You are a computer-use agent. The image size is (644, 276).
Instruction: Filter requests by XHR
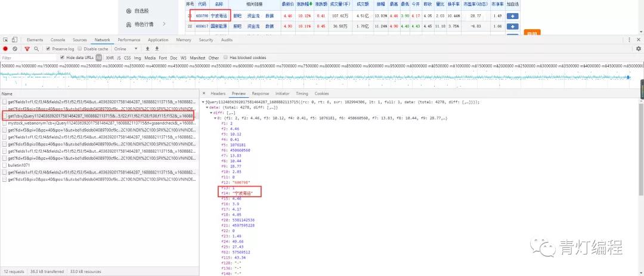coord(110,58)
